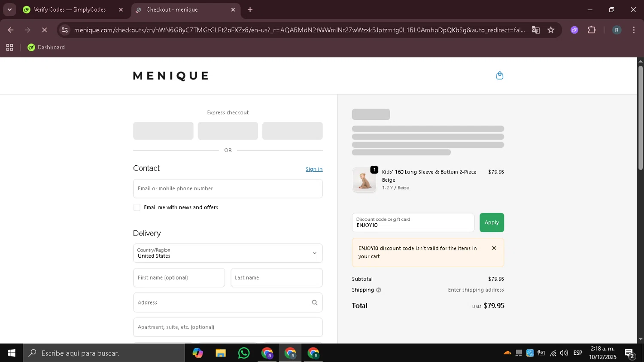Click the address search magnifier icon
The width and height of the screenshot is (644, 362).
coord(315,303)
